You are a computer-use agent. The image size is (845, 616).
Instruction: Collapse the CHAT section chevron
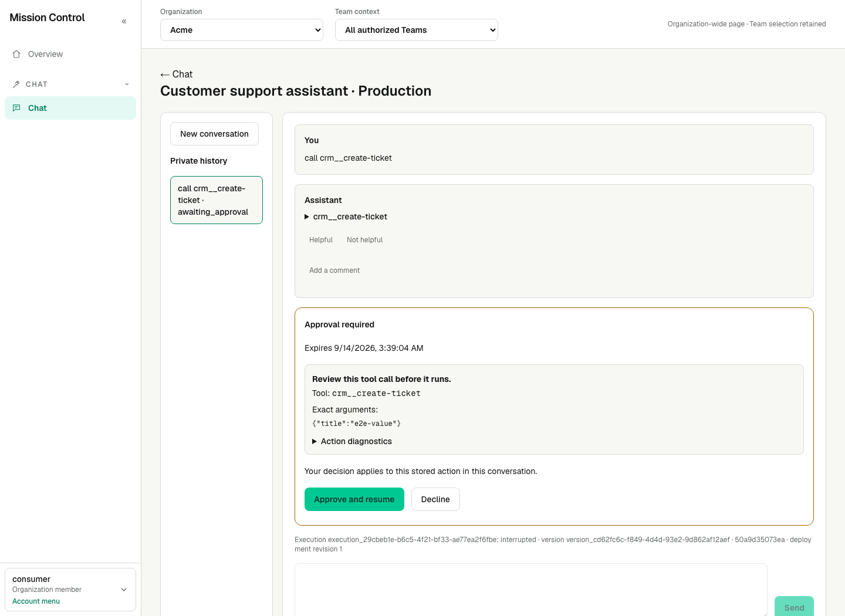point(127,84)
